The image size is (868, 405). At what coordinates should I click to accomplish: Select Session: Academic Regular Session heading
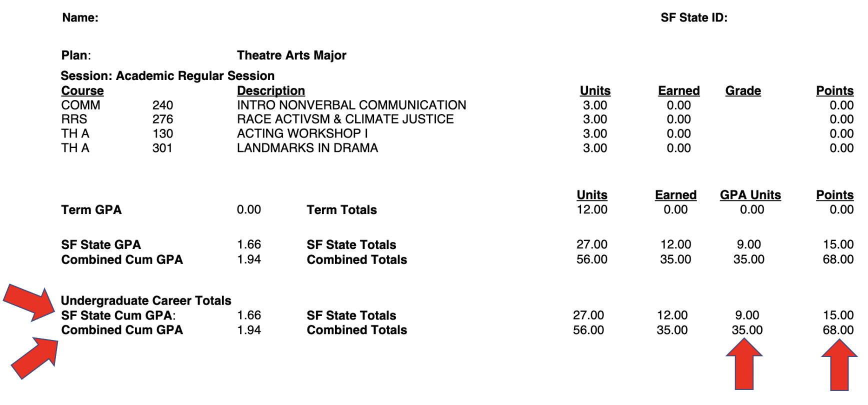[167, 76]
